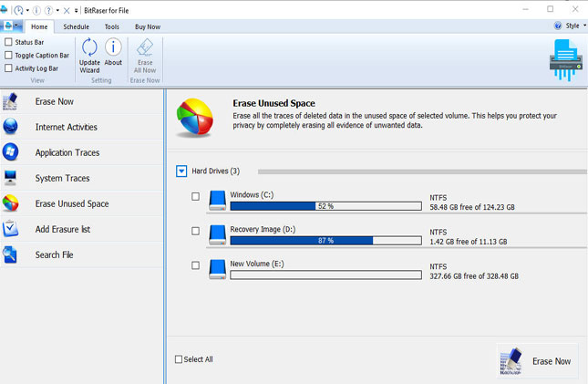
Task: Enable the Status Bar checkbox
Action: (8, 42)
